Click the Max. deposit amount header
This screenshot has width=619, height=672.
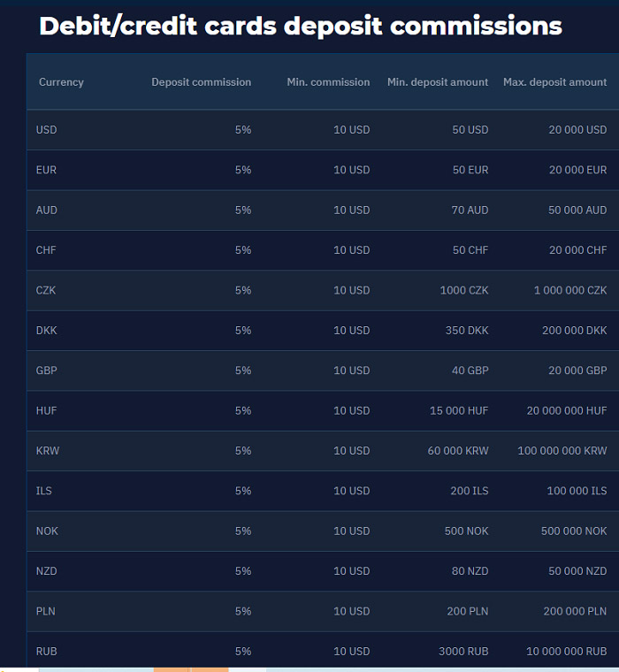[554, 82]
